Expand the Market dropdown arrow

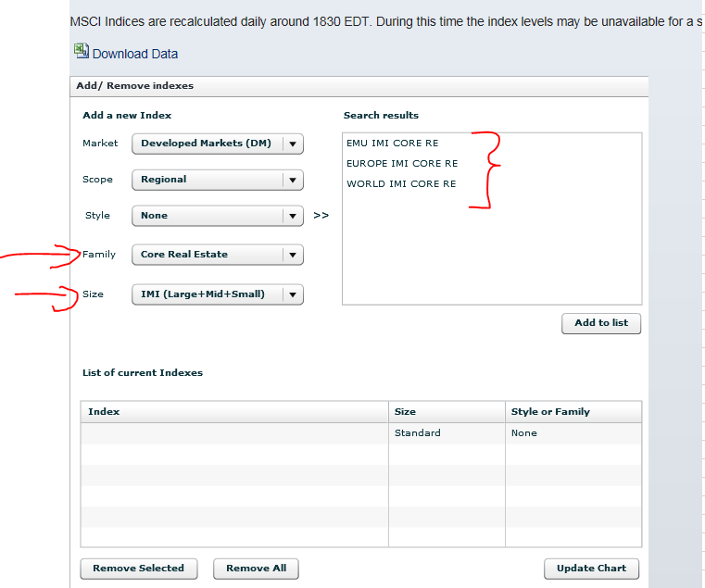293,144
